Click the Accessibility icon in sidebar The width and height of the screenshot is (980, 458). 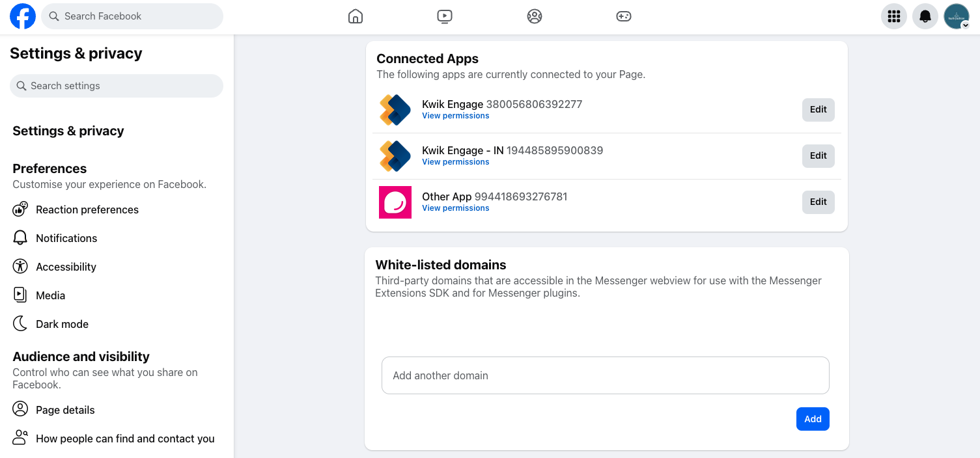20,267
